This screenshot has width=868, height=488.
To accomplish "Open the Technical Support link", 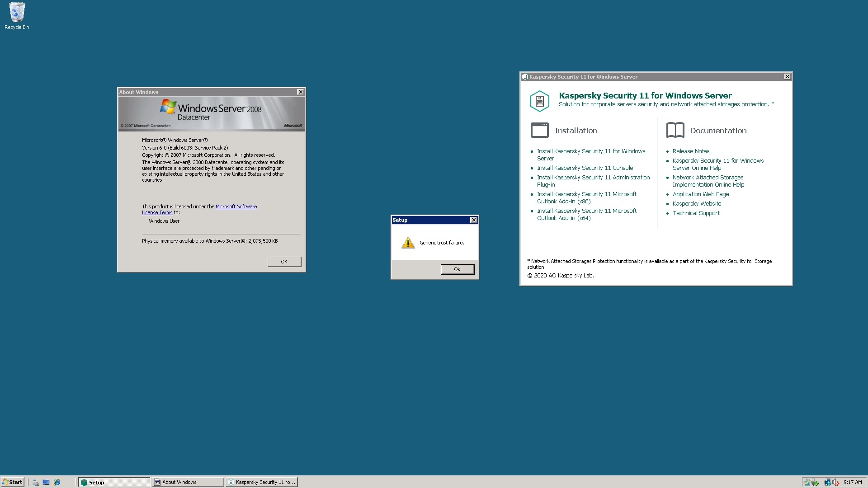I will 696,213.
